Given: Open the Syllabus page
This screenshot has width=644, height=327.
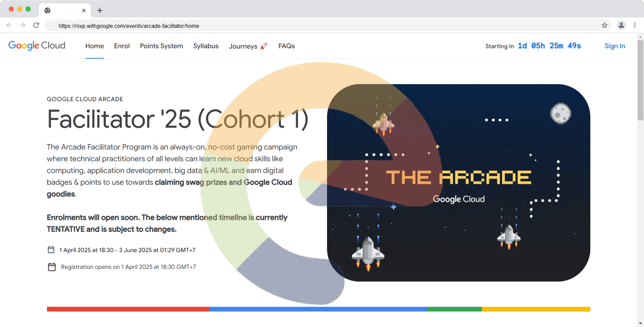Looking at the screenshot, I should click(x=206, y=46).
